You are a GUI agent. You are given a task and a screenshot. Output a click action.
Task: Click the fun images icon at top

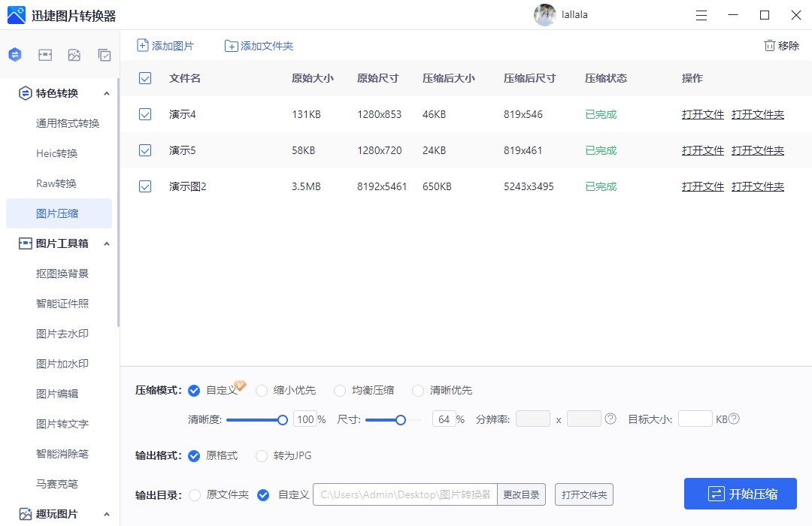click(74, 54)
